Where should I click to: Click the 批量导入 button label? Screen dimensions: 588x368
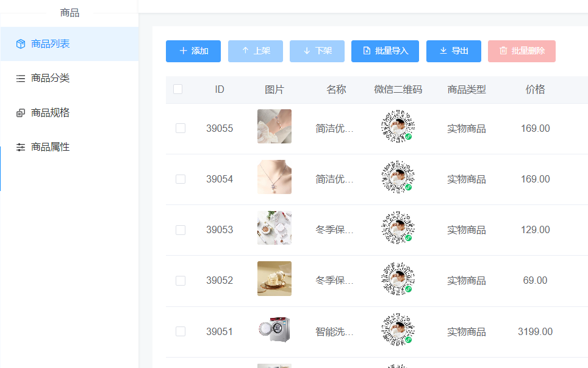pyautogui.click(x=392, y=51)
